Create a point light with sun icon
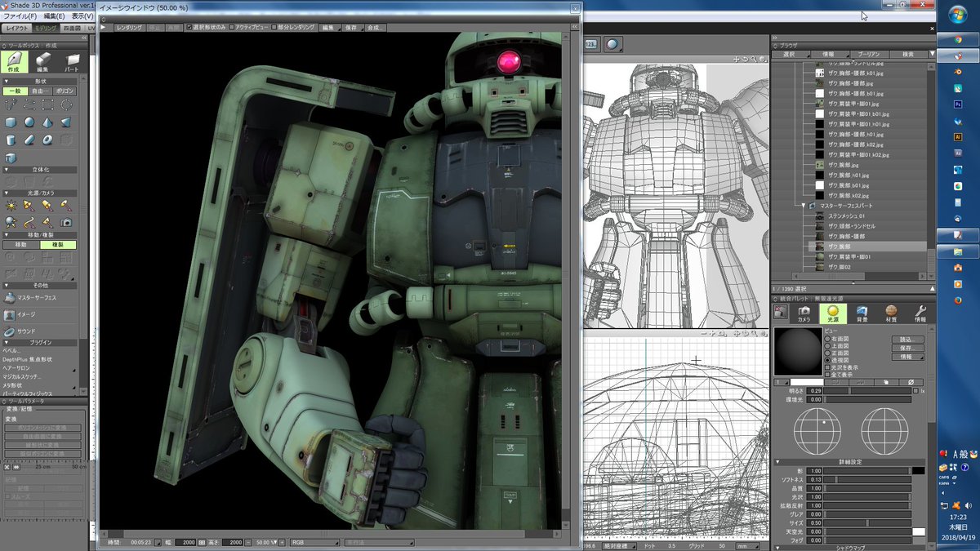The height and width of the screenshot is (551, 980). pyautogui.click(x=11, y=204)
